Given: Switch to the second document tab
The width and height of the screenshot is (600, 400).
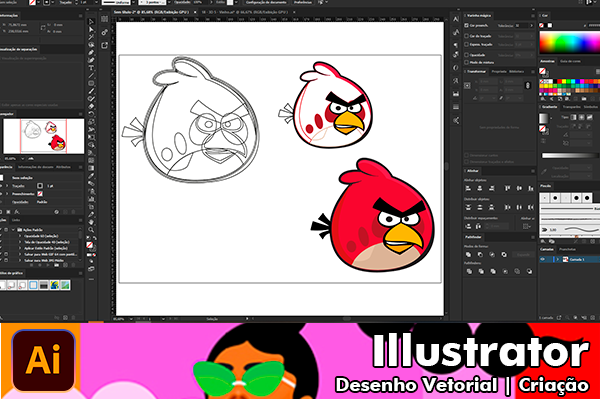Looking at the screenshot, I should (x=245, y=12).
